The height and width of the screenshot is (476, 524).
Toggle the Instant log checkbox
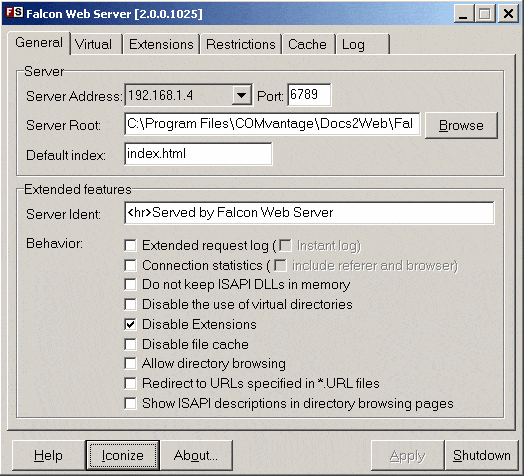(285, 246)
